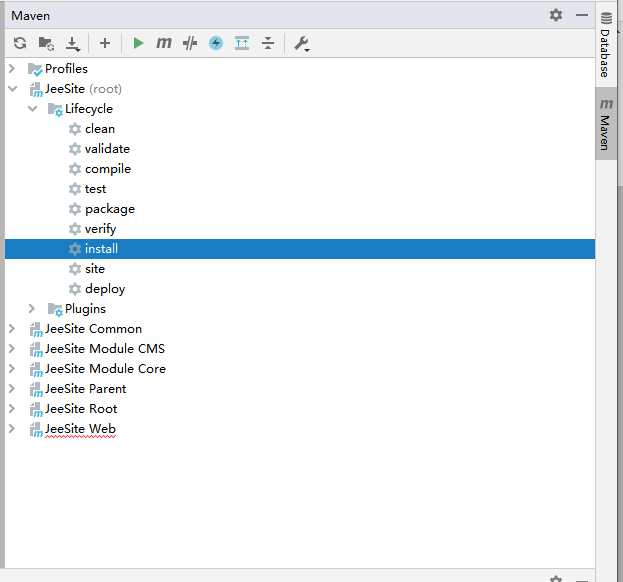Select the Profiles label
Viewport: 623px width, 582px height.
(x=66, y=69)
